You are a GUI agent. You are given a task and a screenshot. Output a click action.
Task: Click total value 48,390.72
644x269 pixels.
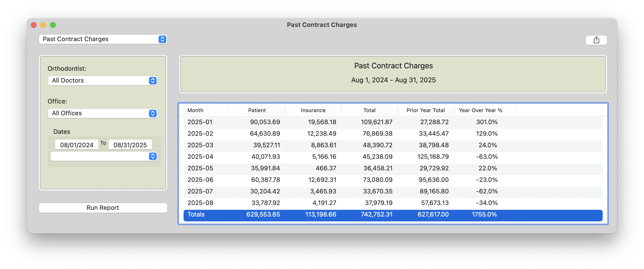pos(378,145)
